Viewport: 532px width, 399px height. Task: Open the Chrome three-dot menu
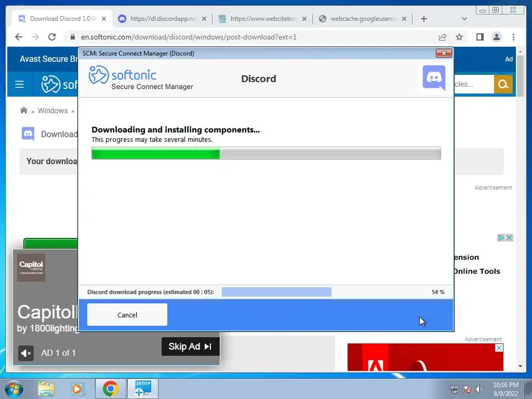(x=513, y=37)
